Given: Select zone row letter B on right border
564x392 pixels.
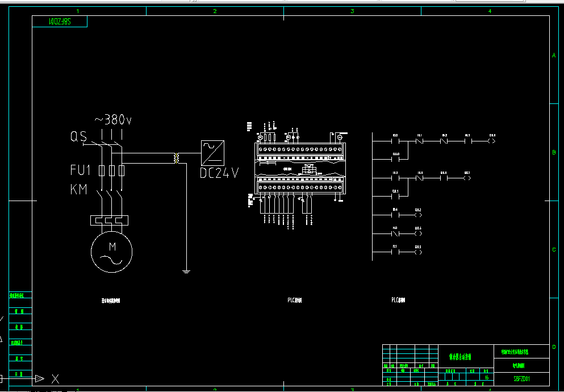Looking at the screenshot, I should click(554, 152).
